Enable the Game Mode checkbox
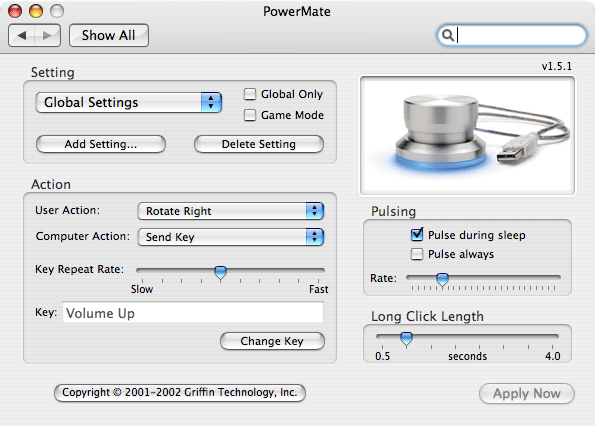Viewport: 595px width, 426px height. click(x=250, y=115)
